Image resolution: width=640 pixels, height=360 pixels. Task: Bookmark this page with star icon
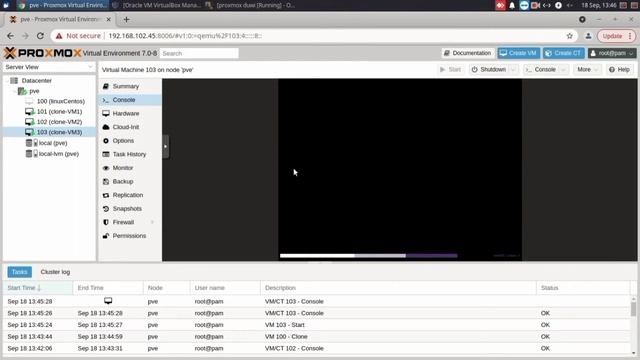[570, 36]
